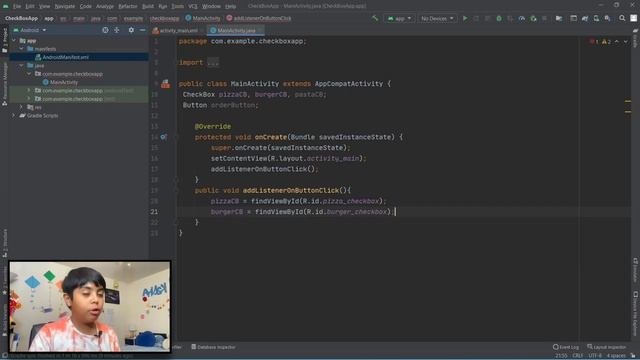640x360 pixels.
Task: Open the app run configuration dropdown
Action: (400, 18)
